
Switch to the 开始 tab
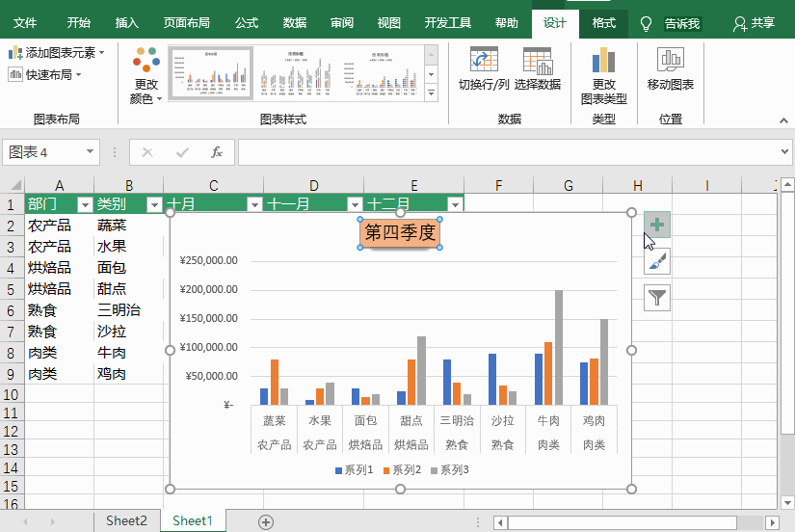[79, 23]
